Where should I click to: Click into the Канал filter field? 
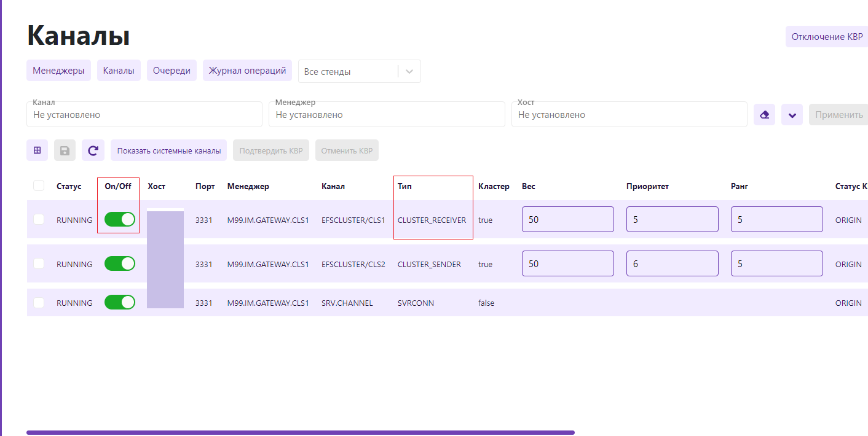[x=144, y=115]
